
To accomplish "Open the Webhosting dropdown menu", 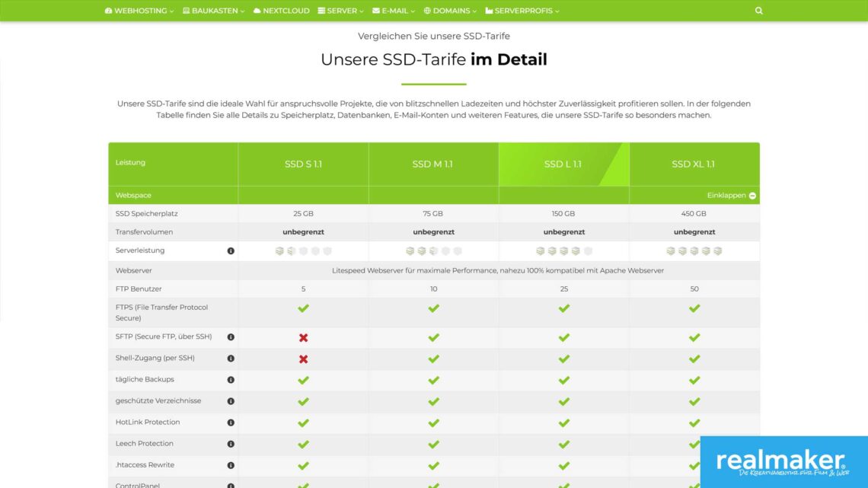I will point(139,11).
